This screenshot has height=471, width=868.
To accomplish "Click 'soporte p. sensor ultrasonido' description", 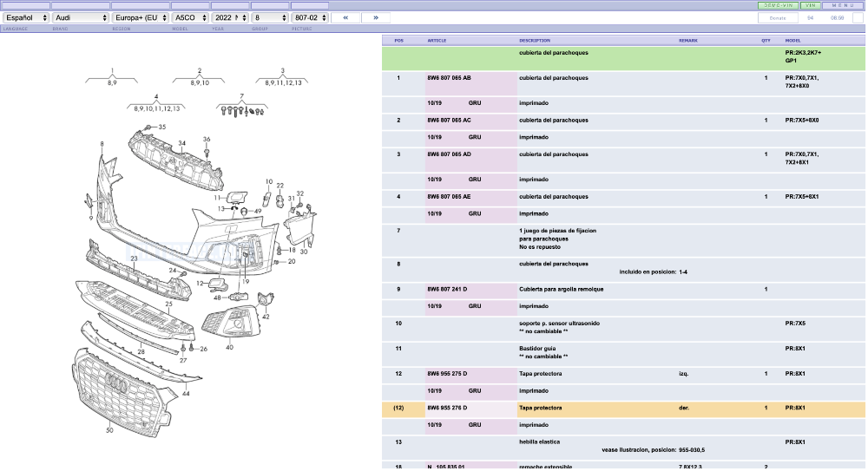I will 559,324.
